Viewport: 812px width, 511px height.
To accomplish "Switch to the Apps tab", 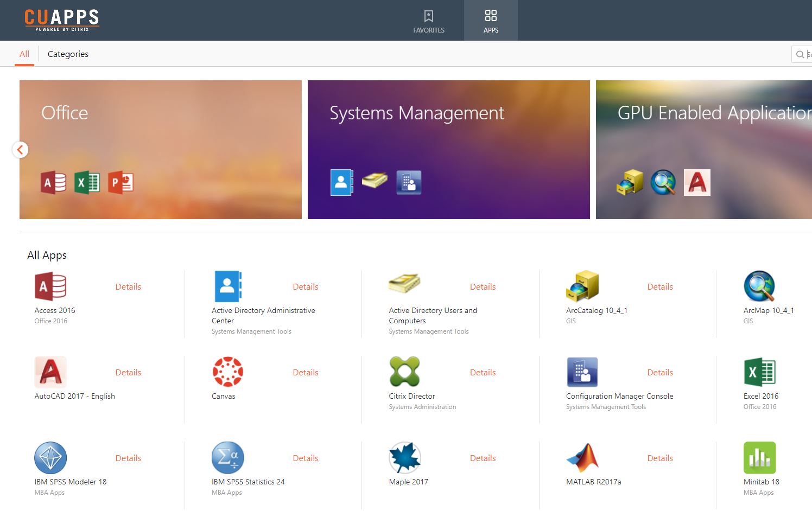I will tap(491, 21).
